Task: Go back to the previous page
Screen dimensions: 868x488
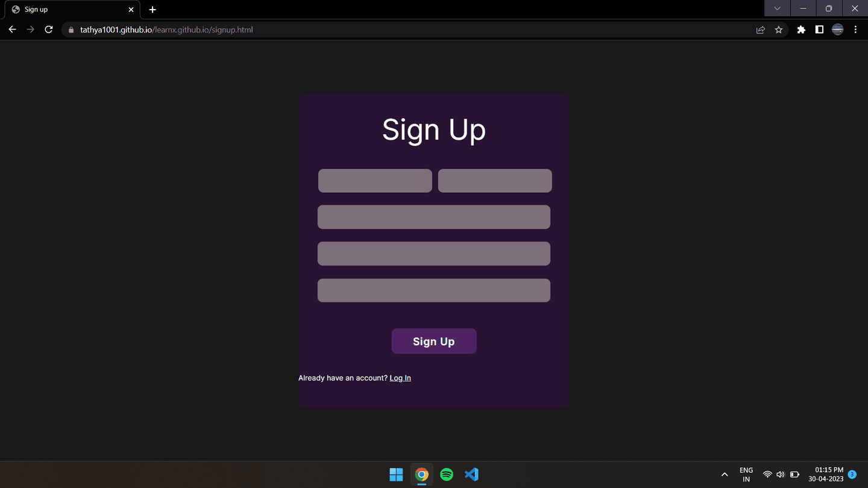Action: pos(12,30)
